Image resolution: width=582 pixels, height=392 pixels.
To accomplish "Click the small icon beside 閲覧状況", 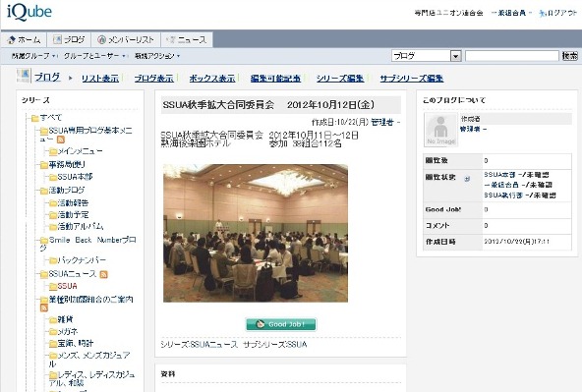I will coord(467,179).
